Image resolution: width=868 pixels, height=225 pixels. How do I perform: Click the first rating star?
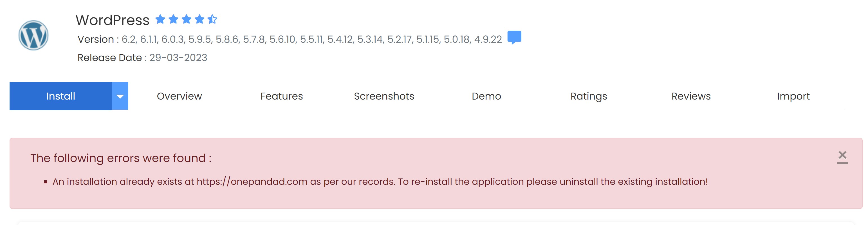click(x=160, y=19)
